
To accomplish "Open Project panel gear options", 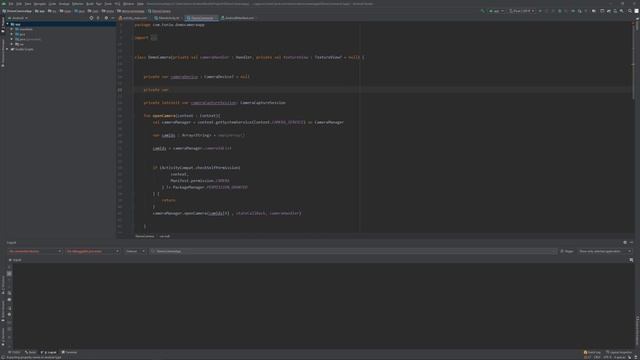I will click(106, 18).
